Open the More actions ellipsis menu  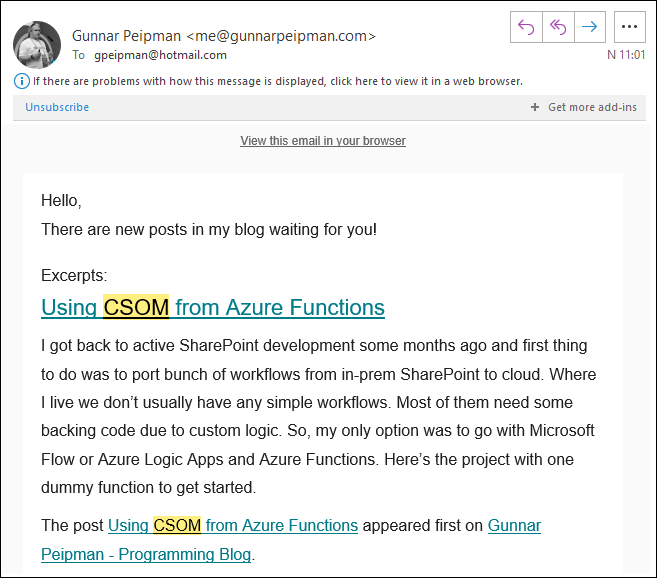[x=629, y=27]
